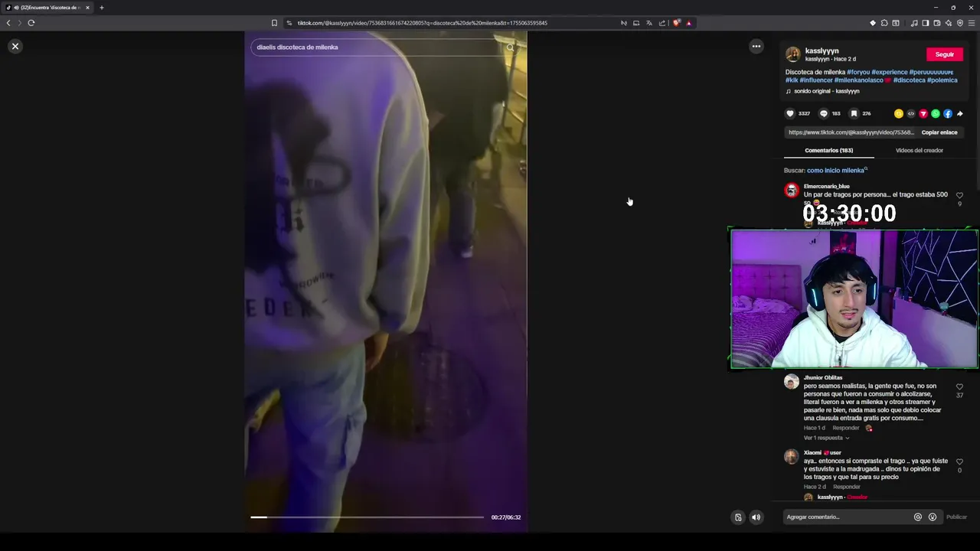This screenshot has width=980, height=551.
Task: Open comments via speech bubble icon
Action: (x=824, y=114)
